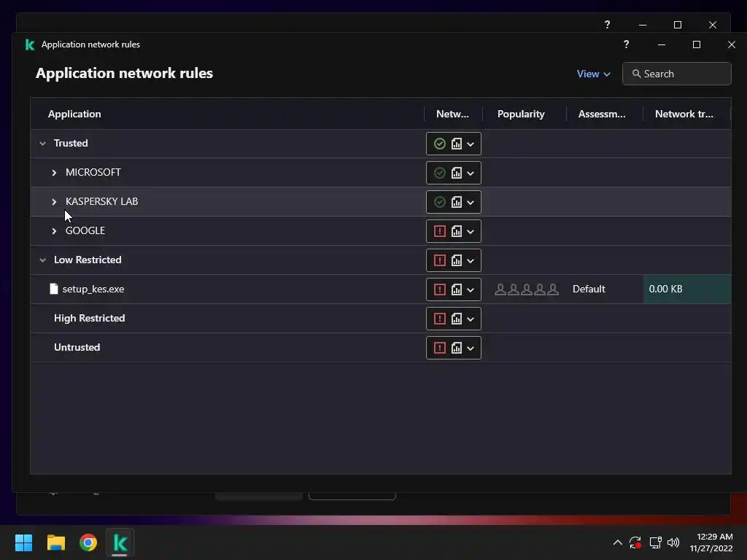Sort by the Assessm... column header
Screen dimensions: 747x560
602,114
